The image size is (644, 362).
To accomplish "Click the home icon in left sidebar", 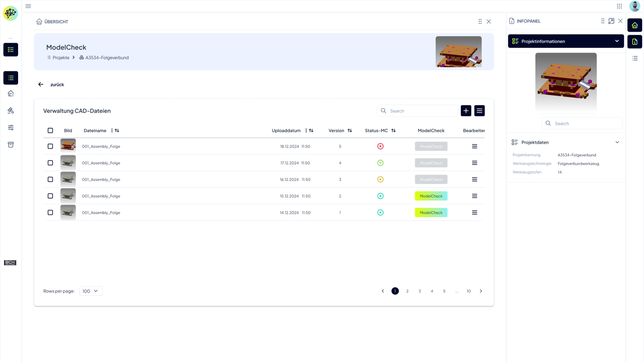I will tap(11, 94).
